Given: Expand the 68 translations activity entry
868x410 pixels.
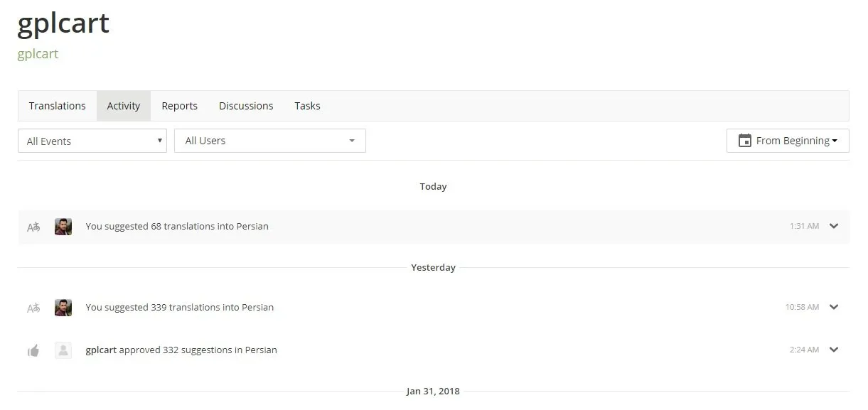Looking at the screenshot, I should point(834,226).
